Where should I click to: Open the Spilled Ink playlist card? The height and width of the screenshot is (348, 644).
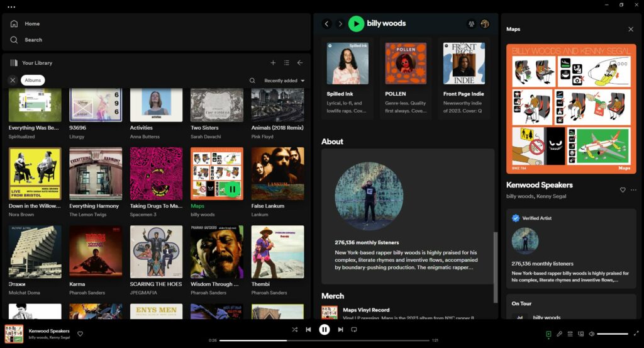[347, 78]
